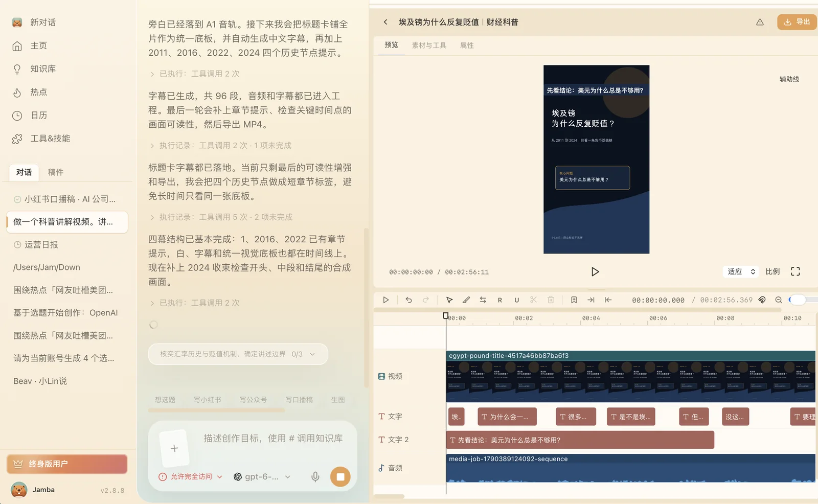This screenshot has width=818, height=504.
Task: Switch to the 稿件 tab
Action: coord(56,172)
